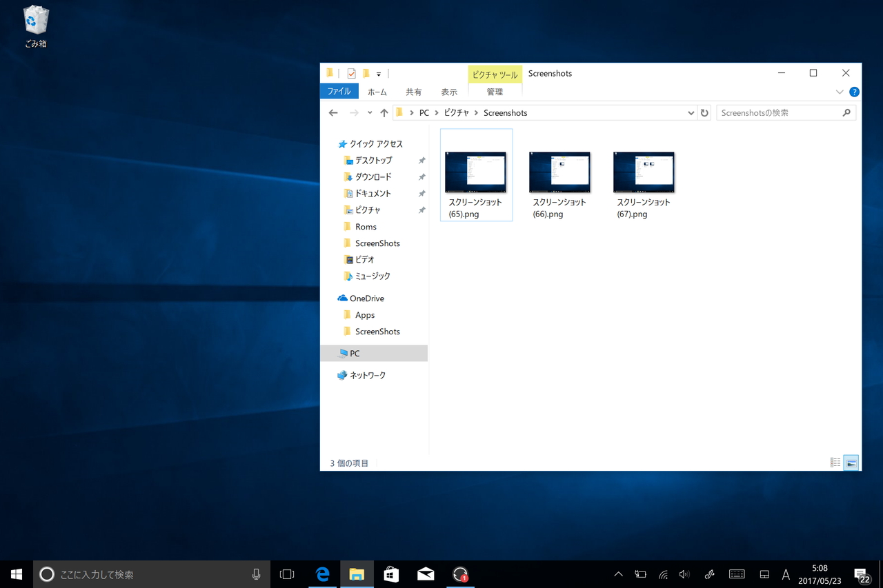
Task: Switch to large thumbnail view via status bar toggle
Action: coord(851,462)
